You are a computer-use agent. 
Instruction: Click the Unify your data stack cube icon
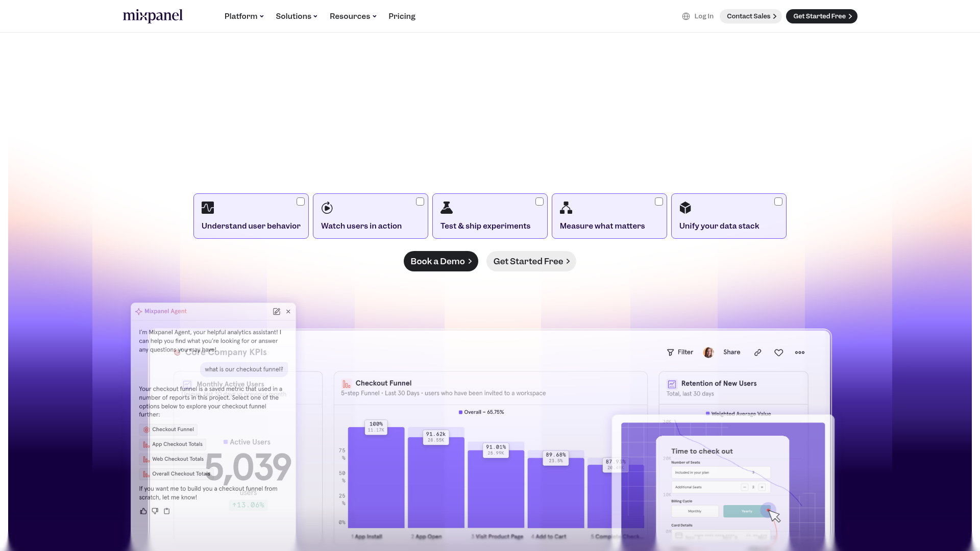pos(685,208)
